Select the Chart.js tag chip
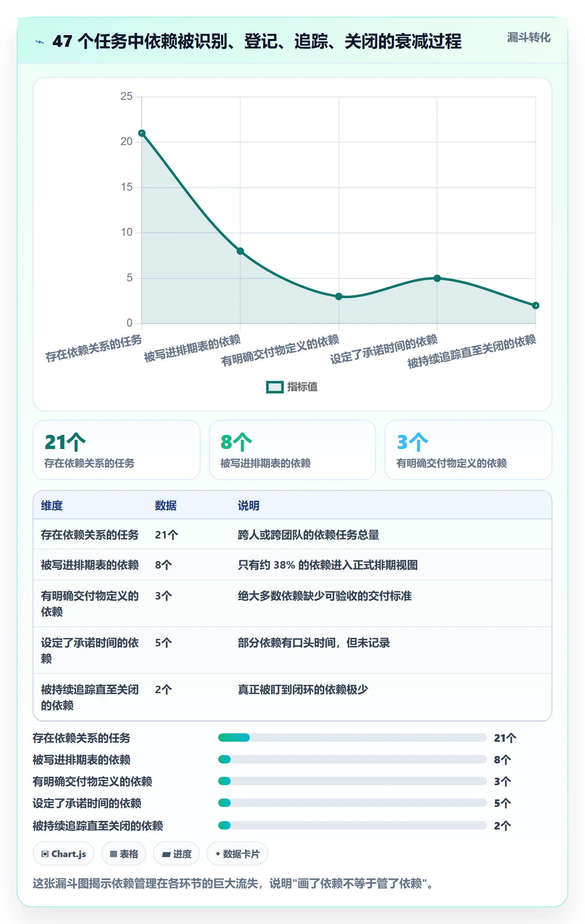Viewport: 585px width, 924px height. pyautogui.click(x=64, y=854)
